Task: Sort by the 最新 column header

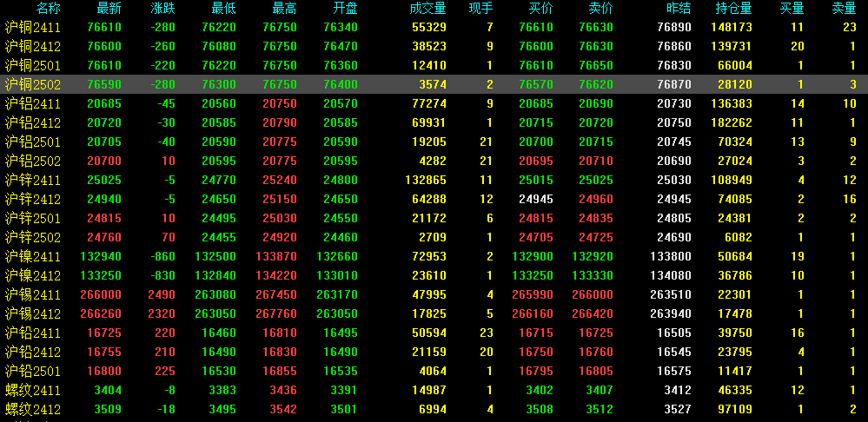Action: click(109, 9)
